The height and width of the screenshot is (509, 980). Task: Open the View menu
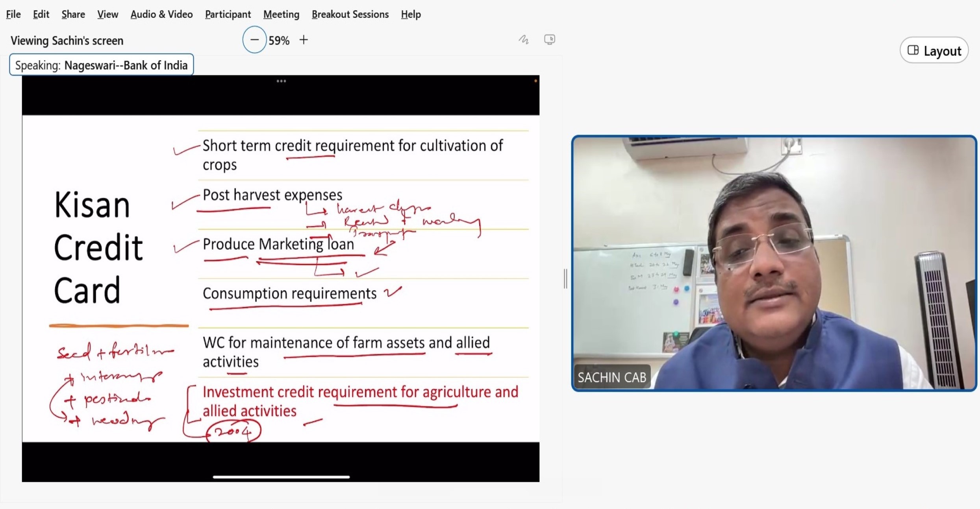pyautogui.click(x=107, y=15)
